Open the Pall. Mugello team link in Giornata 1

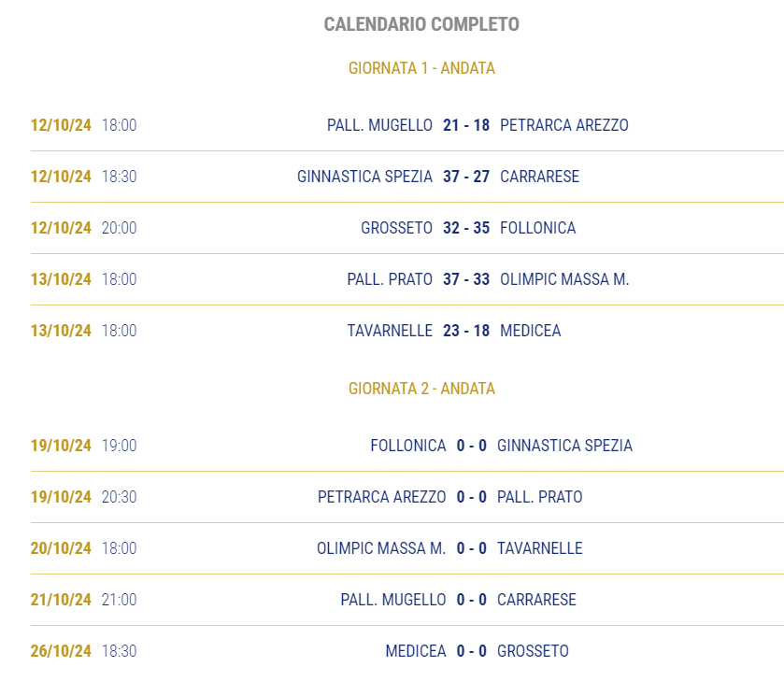coord(379,125)
